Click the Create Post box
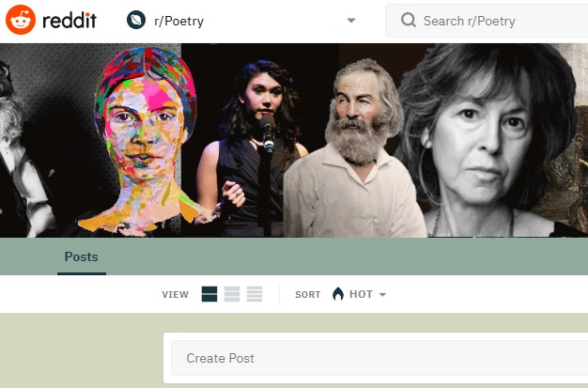 point(376,358)
